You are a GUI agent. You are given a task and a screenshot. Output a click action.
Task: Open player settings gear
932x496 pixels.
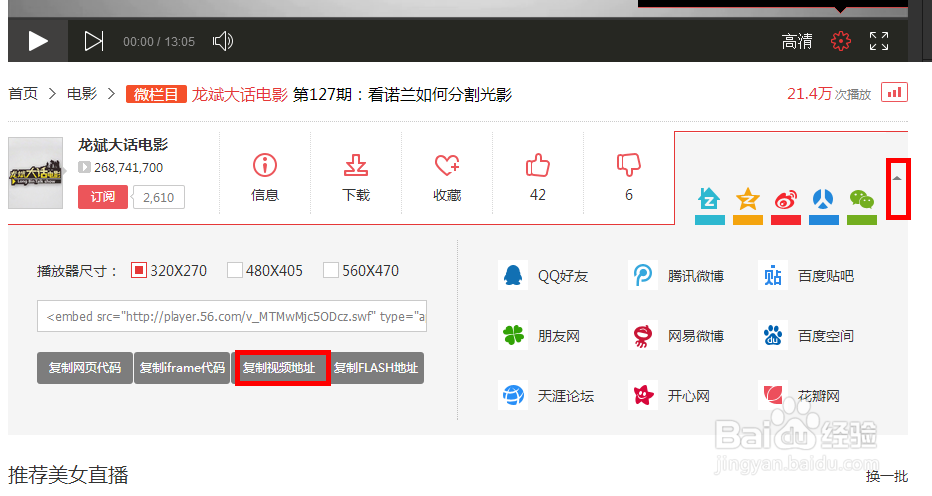coord(840,41)
